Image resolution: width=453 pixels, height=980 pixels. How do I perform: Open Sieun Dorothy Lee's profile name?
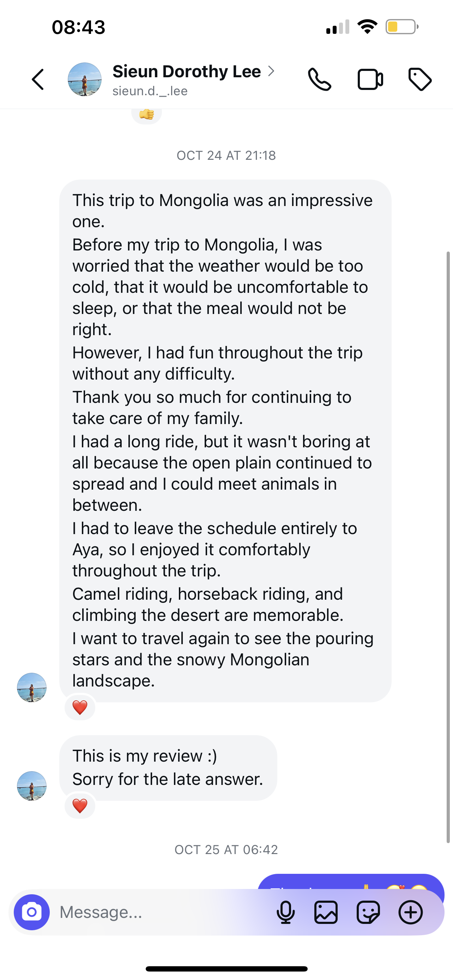point(186,71)
